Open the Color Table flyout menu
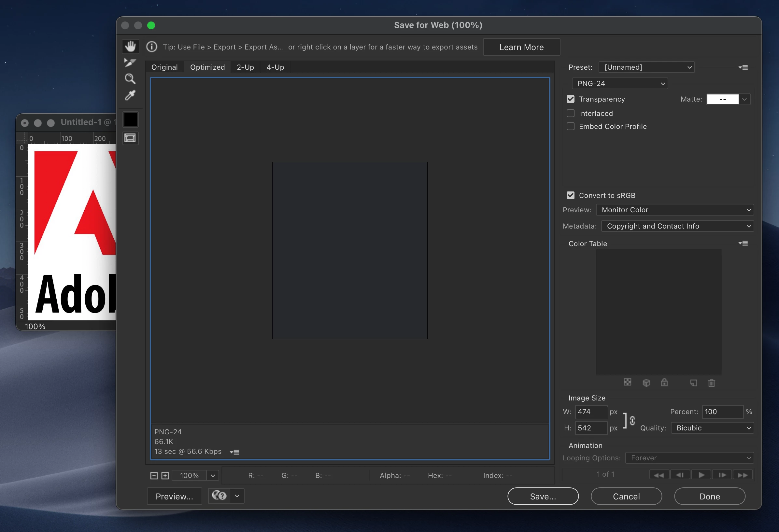This screenshot has width=779, height=532. (x=743, y=244)
